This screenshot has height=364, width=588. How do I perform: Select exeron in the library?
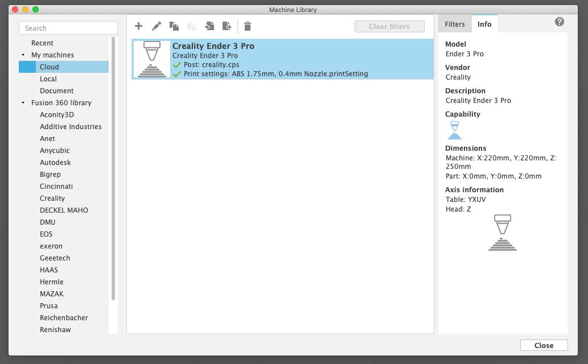pos(51,246)
